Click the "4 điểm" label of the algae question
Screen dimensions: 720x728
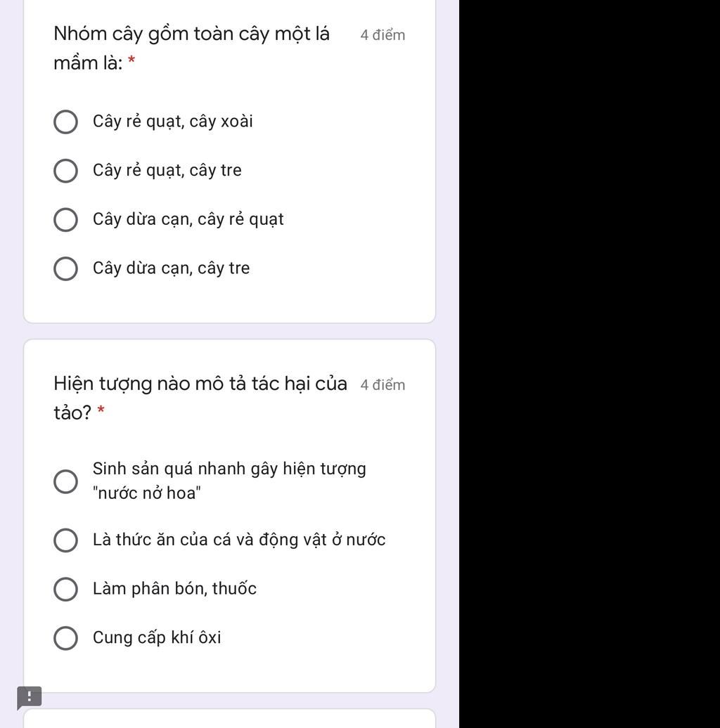pos(382,385)
